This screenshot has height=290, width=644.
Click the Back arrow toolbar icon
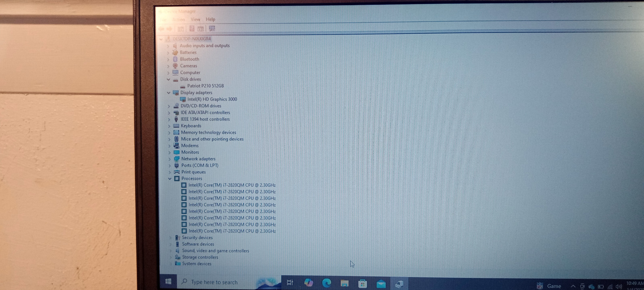(162, 29)
